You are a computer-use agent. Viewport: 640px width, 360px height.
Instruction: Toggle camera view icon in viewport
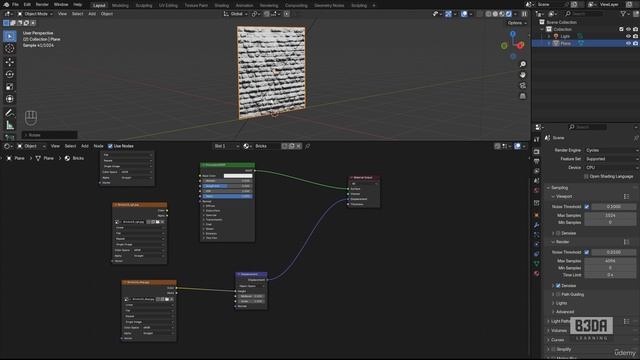point(522,85)
